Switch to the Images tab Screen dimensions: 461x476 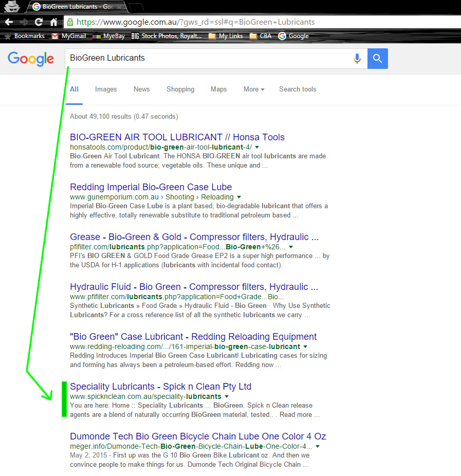point(106,89)
